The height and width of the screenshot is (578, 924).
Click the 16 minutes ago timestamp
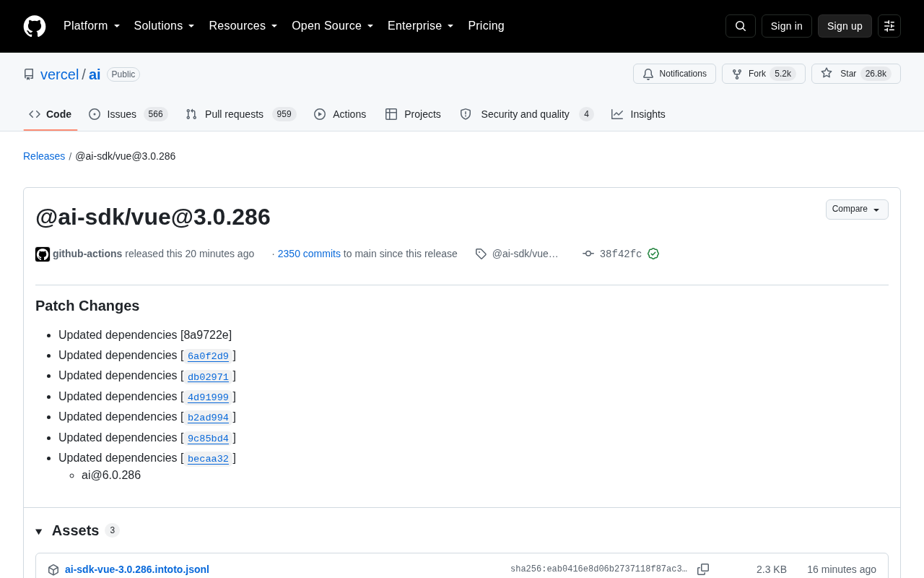point(842,569)
